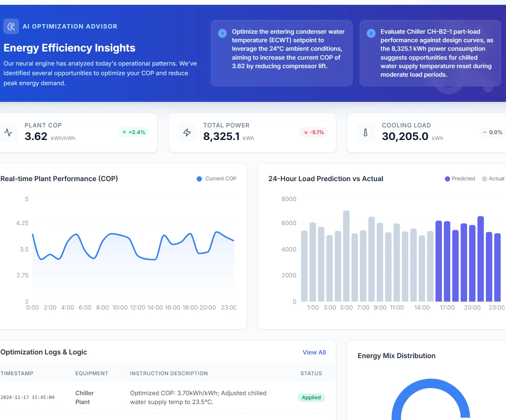The image size is (506, 420).
Task: Select the Plant COP waveform icon
Action: point(8,132)
